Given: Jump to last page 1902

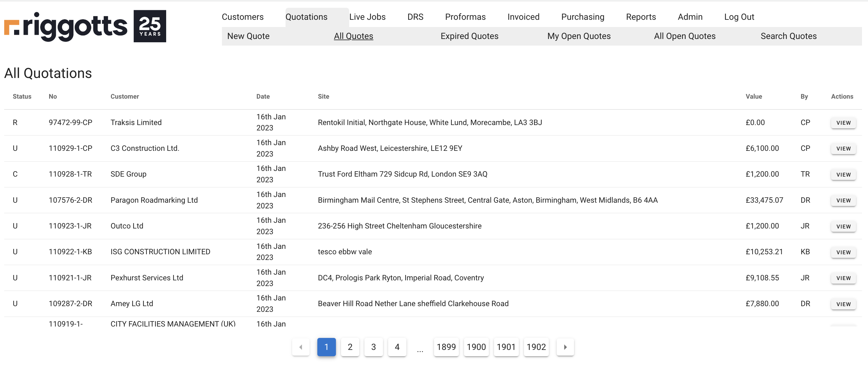Looking at the screenshot, I should [x=536, y=347].
